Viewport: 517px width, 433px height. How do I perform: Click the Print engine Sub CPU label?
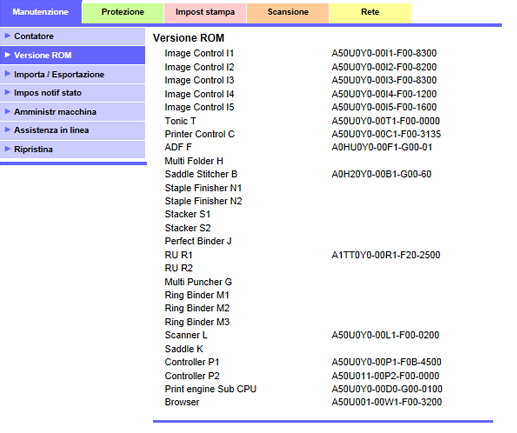[211, 389]
